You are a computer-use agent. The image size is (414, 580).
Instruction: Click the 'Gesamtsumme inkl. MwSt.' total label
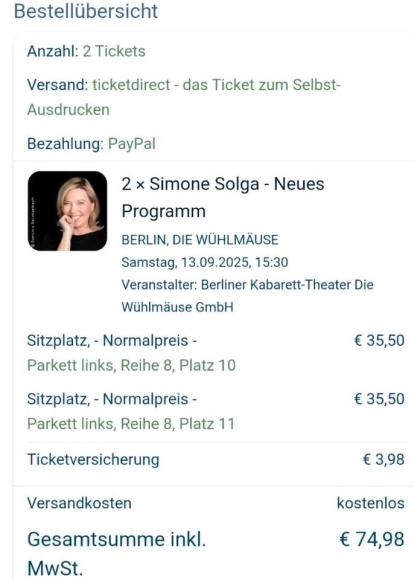point(116,553)
